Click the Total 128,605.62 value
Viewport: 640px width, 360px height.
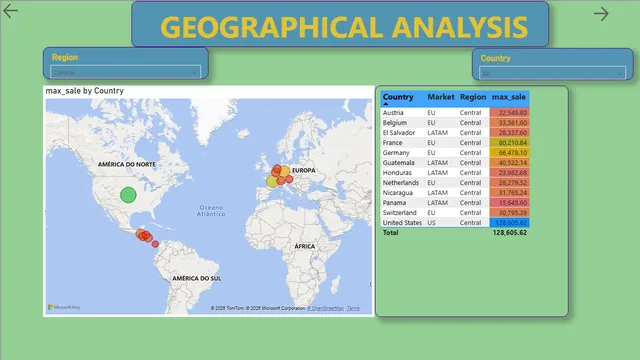click(x=509, y=233)
